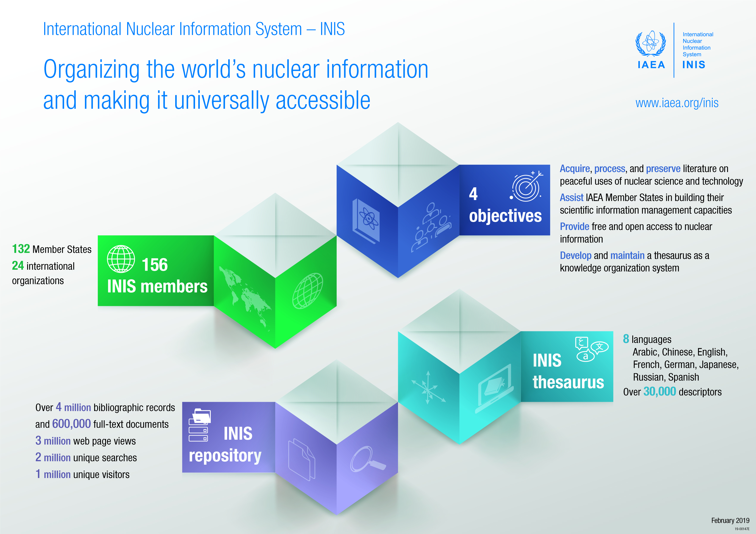
Task: Click the blue Acquire keyword link
Action: pos(575,169)
